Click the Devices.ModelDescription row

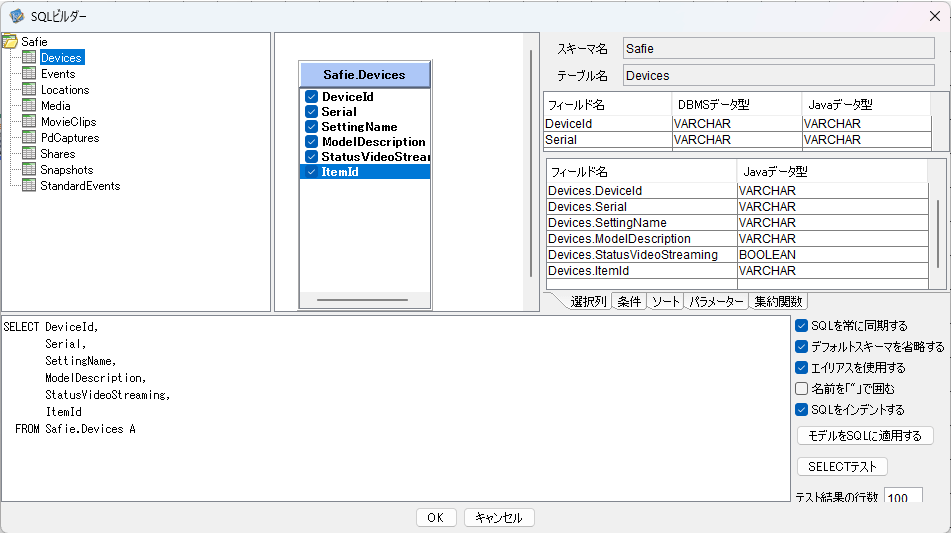737,239
